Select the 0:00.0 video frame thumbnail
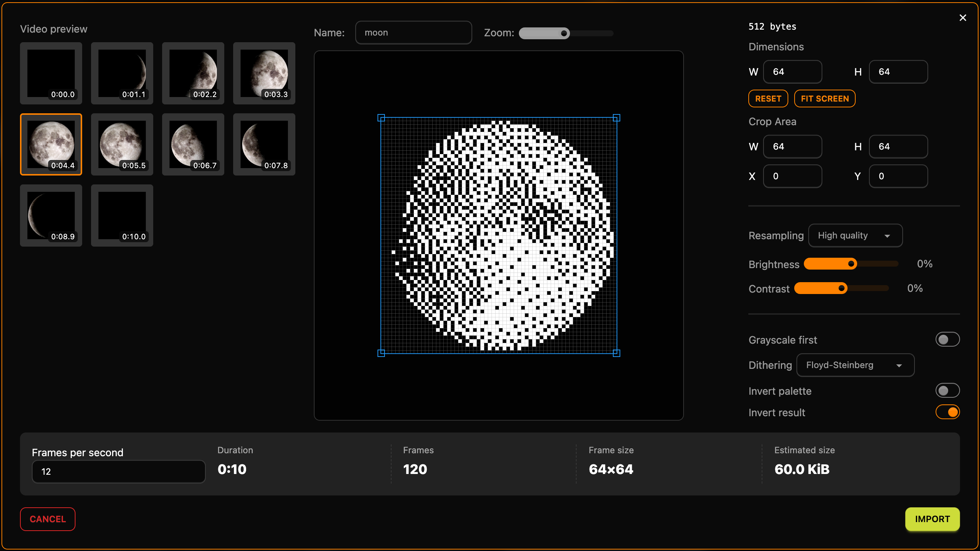 pos(51,73)
